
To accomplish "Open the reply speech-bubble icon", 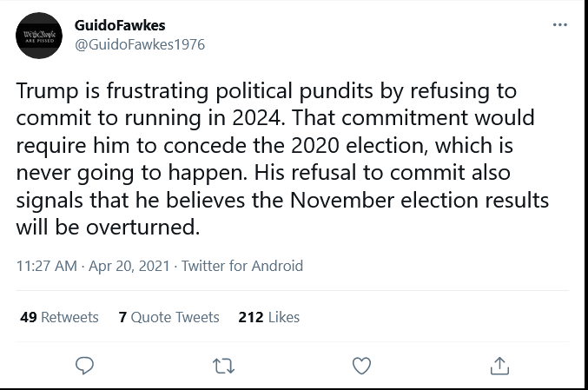I will point(84,366).
